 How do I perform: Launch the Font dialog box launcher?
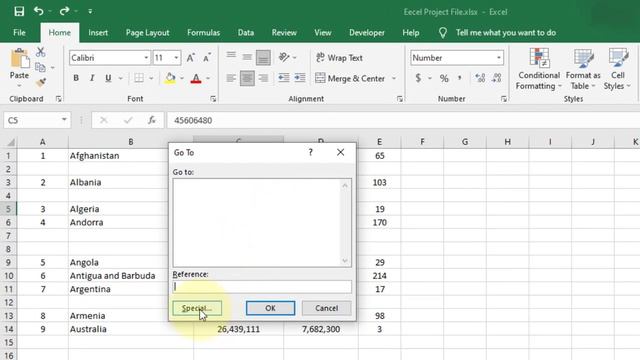213,99
